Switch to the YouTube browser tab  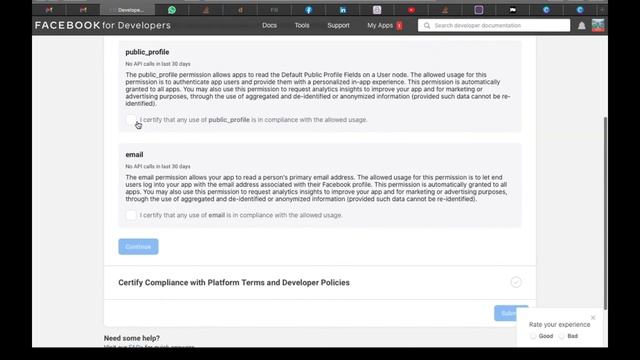pyautogui.click(x=411, y=10)
